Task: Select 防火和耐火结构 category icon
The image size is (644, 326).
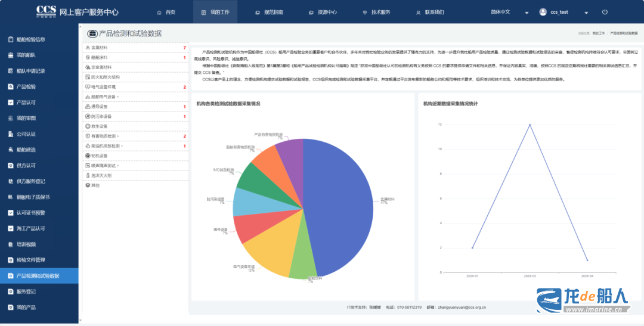Action: tap(88, 77)
